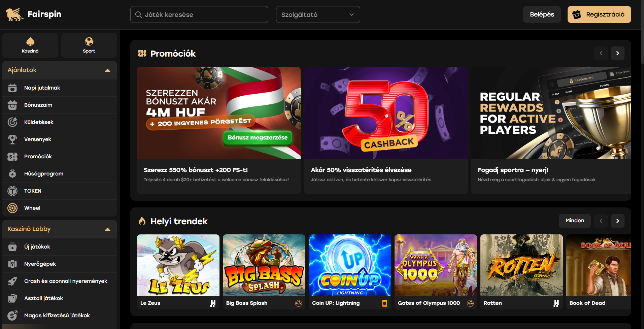This screenshot has width=644, height=329.
Task: Click Bónusz megszerzése green button
Action: [x=258, y=137]
